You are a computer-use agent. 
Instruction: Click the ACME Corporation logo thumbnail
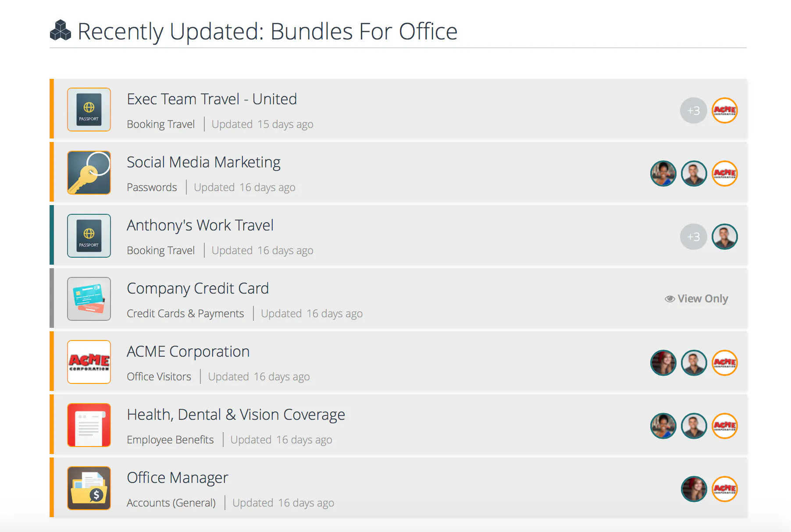(x=89, y=362)
